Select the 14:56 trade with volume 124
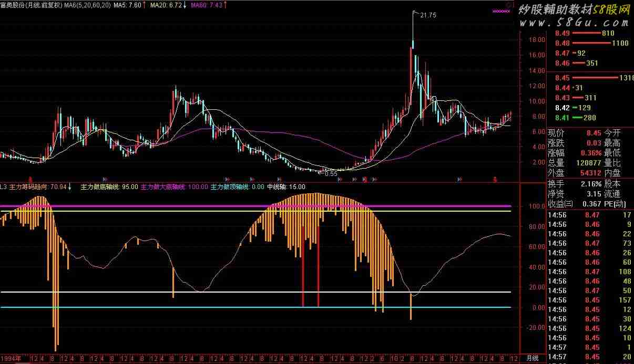 pyautogui.click(x=589, y=328)
